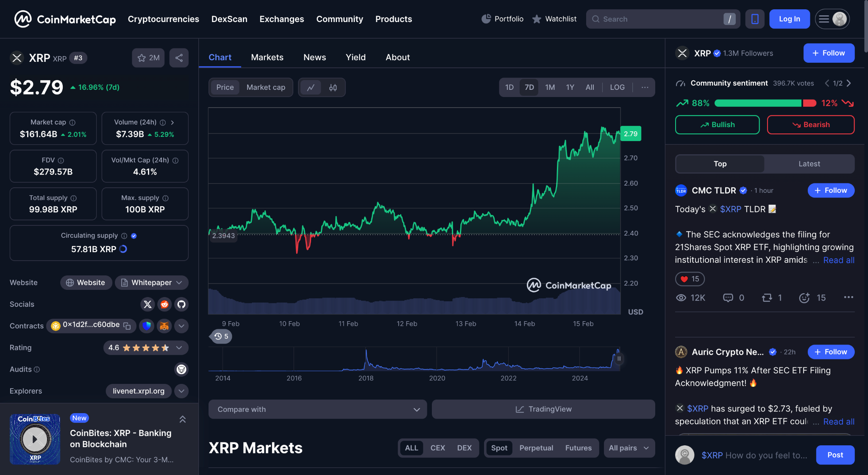Expand Volume (24h) details arrow
This screenshot has width=868, height=475.
pyautogui.click(x=172, y=122)
